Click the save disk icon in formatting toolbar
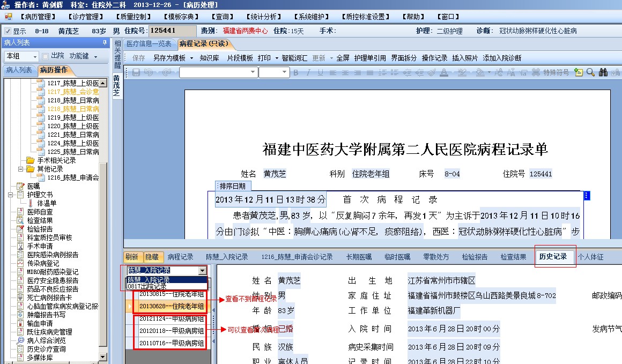 (136, 72)
